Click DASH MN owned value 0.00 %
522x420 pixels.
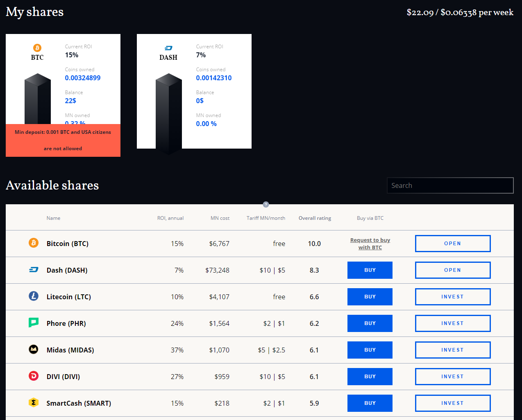tap(207, 124)
